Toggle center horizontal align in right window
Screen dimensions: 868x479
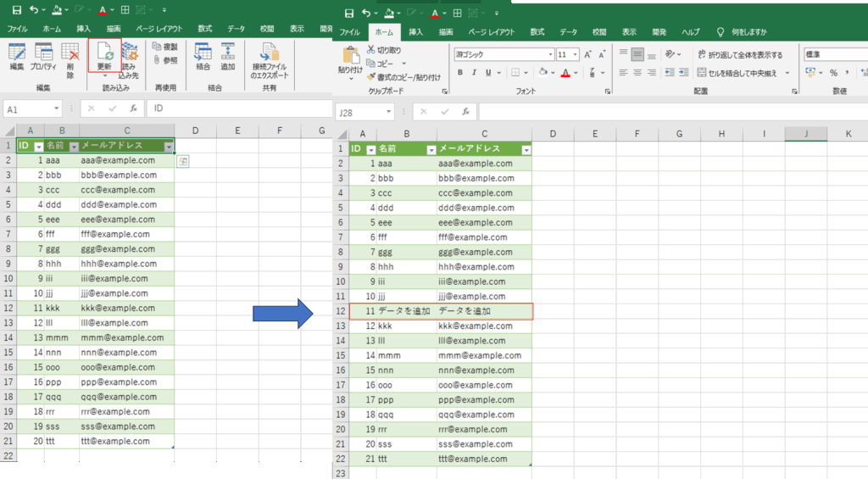tap(637, 73)
